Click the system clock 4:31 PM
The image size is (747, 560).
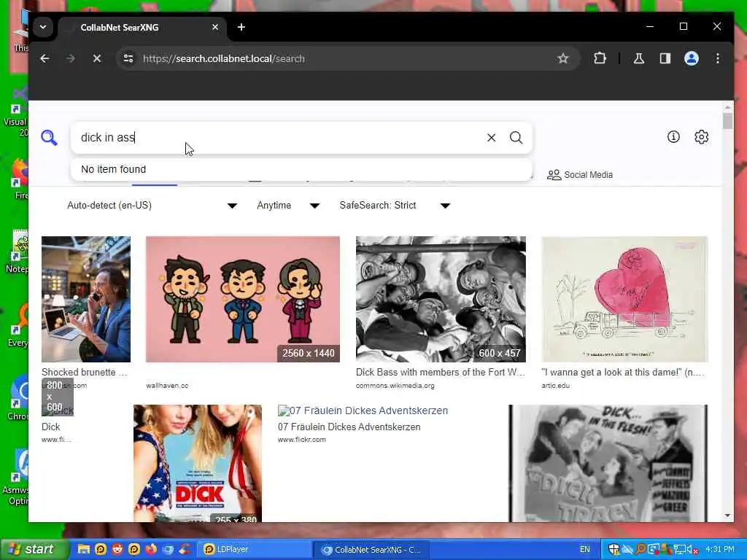coord(719,550)
